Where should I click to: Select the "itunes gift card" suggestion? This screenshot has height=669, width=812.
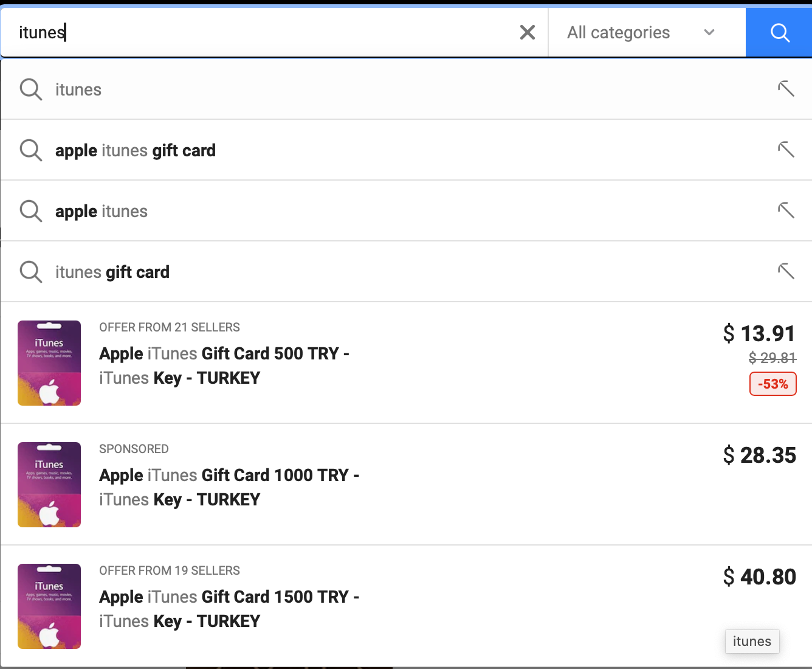tap(406, 272)
